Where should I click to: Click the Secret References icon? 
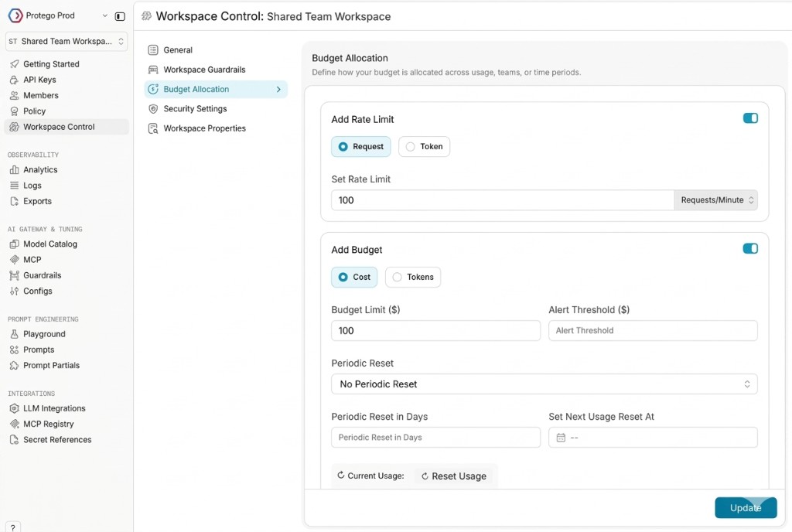14,440
